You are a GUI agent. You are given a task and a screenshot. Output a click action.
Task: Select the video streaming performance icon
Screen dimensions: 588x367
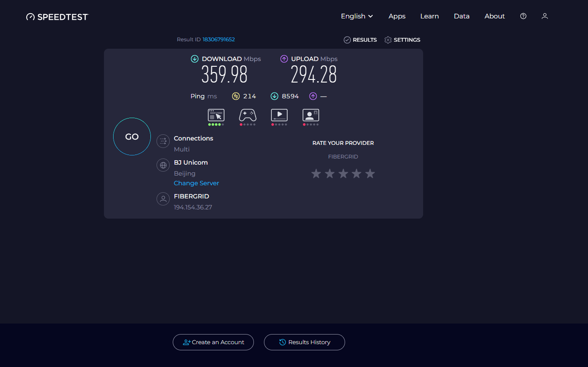coord(279,115)
